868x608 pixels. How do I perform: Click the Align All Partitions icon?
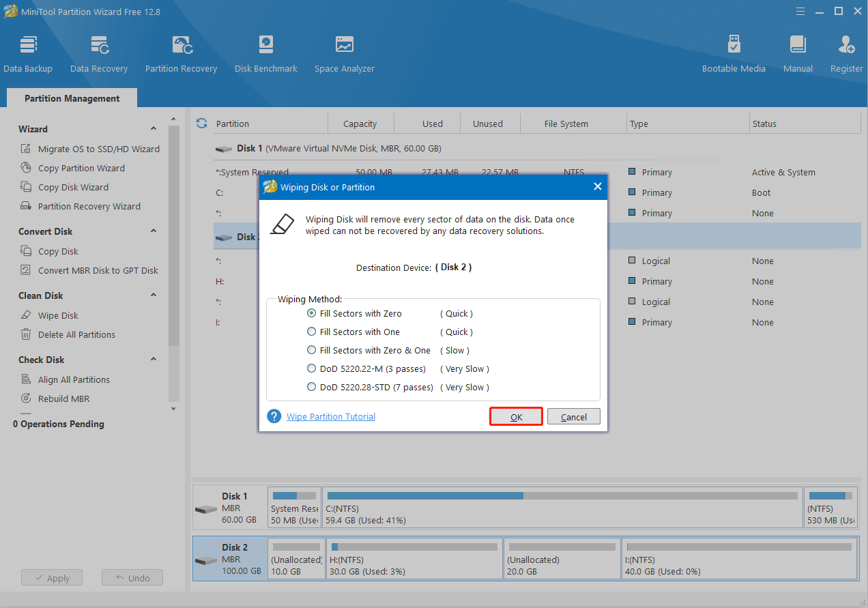[x=26, y=379]
